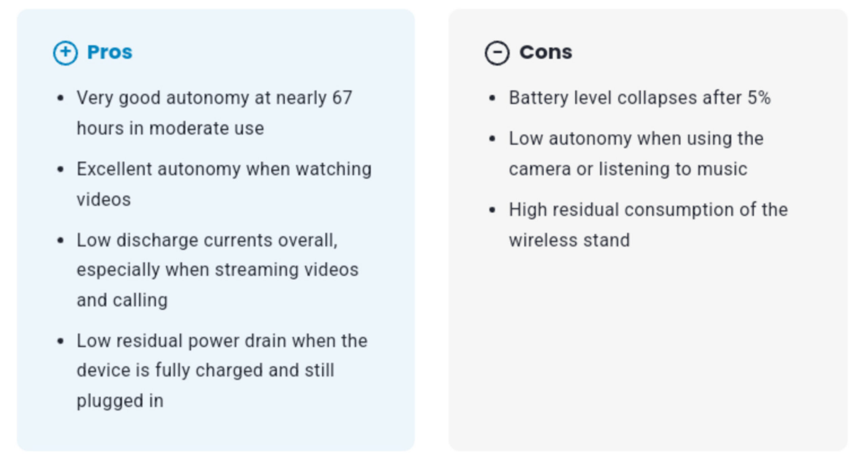
Task: Select the Cons heading text
Action: (546, 52)
